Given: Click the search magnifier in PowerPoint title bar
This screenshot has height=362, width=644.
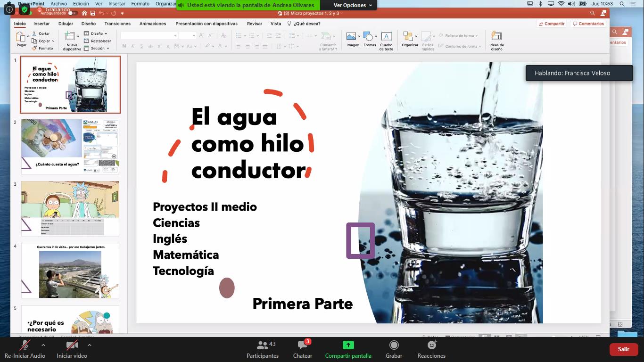Looking at the screenshot, I should [x=593, y=13].
